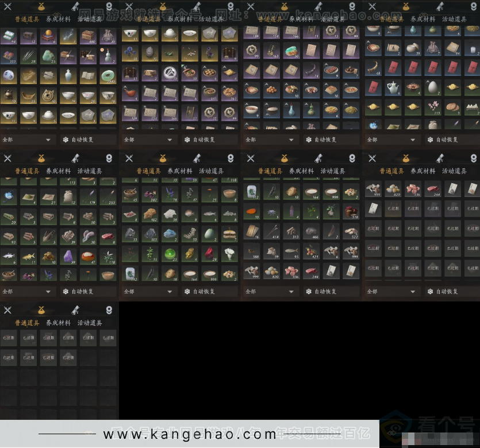480x448 pixels.
Task: Expand 全部 dropdown in grasshopper panel
Action: [149, 140]
